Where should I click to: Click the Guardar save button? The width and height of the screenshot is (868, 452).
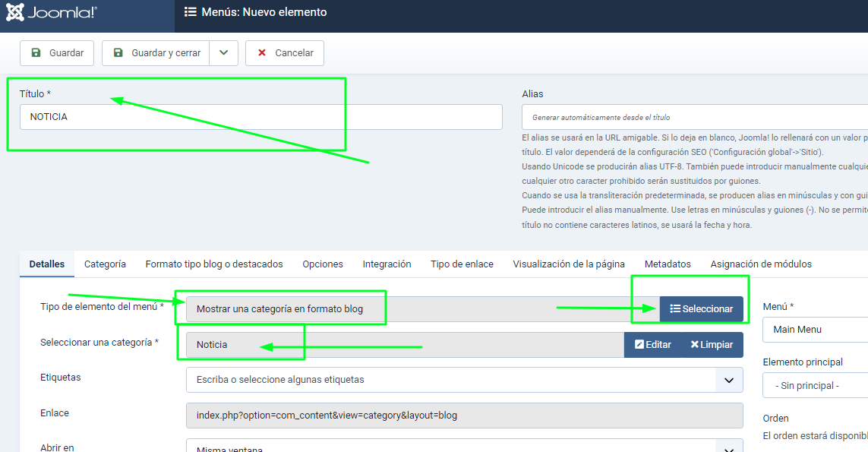click(57, 53)
